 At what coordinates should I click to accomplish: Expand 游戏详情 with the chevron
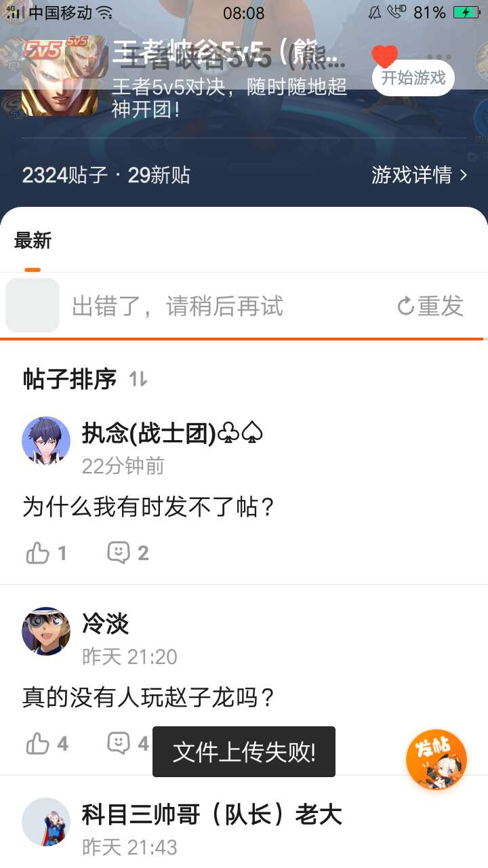pyautogui.click(x=419, y=175)
